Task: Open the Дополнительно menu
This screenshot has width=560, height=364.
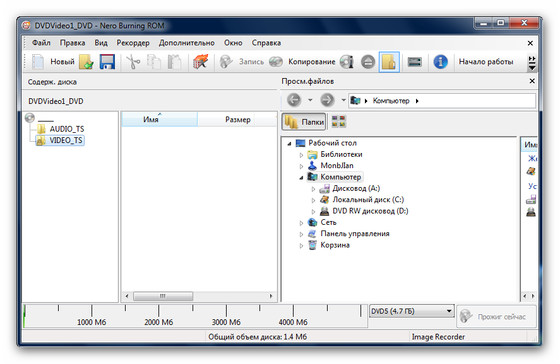Action: pos(186,43)
